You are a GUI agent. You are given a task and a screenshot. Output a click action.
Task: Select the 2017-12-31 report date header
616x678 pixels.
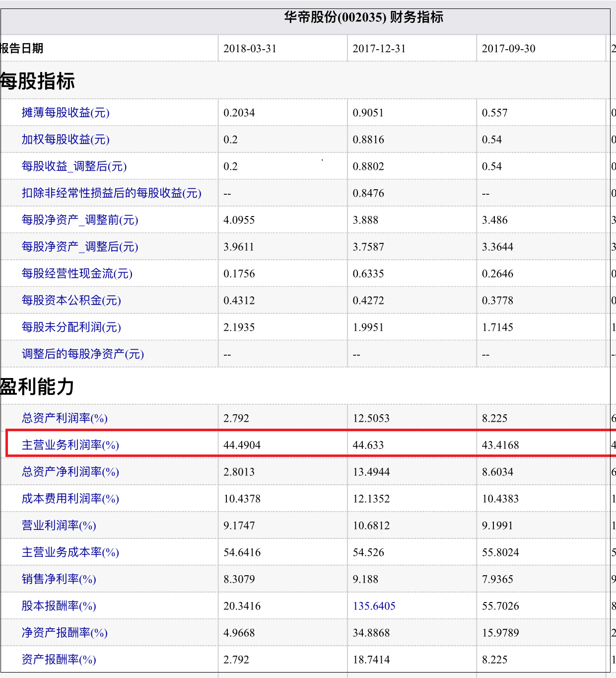click(x=379, y=49)
